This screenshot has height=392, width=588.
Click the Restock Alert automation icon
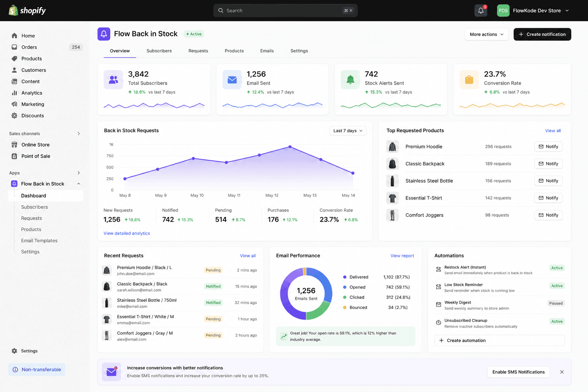coord(439,269)
